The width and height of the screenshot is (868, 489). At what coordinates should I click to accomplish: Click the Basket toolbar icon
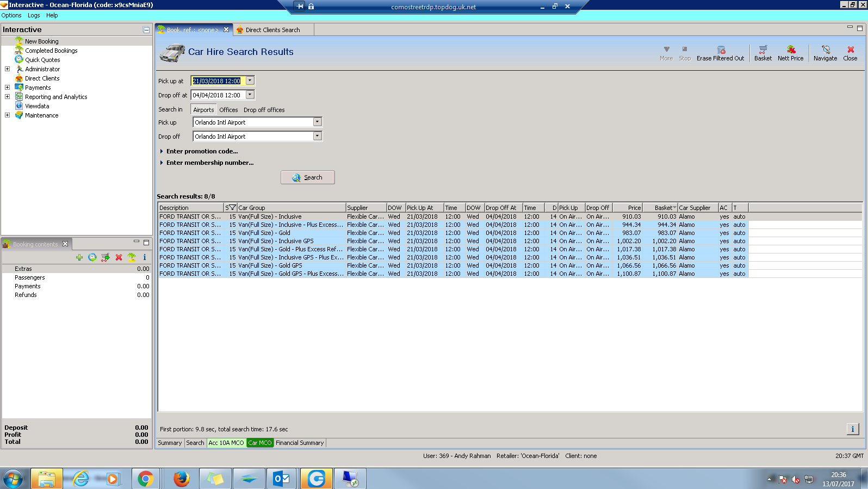pos(762,53)
